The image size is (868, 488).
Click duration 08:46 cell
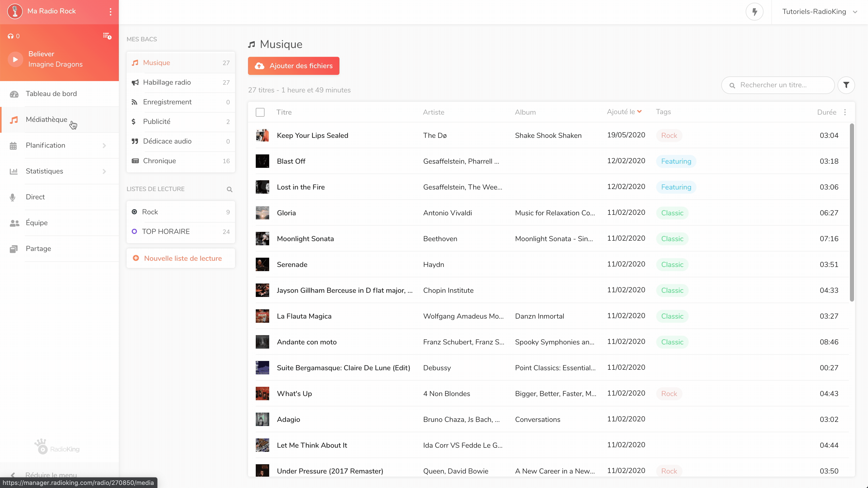(829, 342)
